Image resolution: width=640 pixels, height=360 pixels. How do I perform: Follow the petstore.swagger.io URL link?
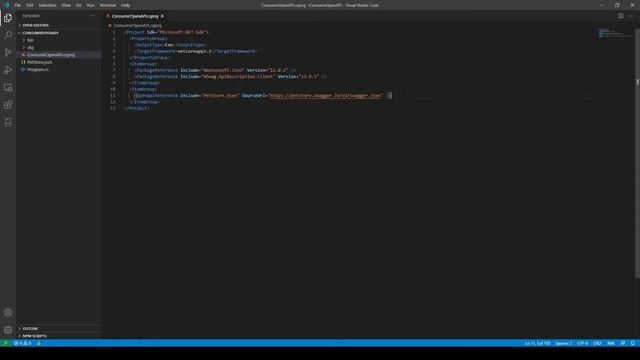click(x=325, y=96)
